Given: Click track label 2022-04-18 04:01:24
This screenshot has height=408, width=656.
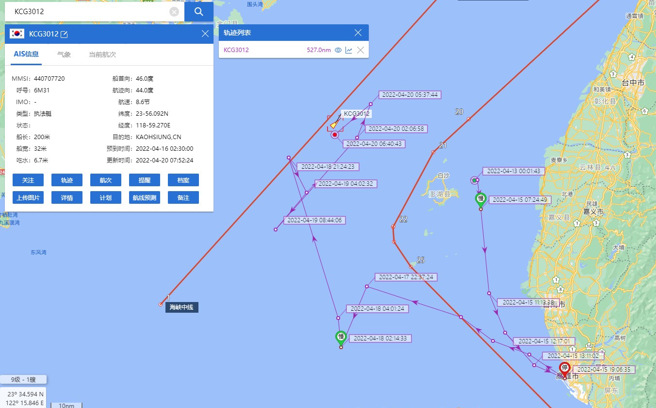Looking at the screenshot, I should pyautogui.click(x=377, y=309).
